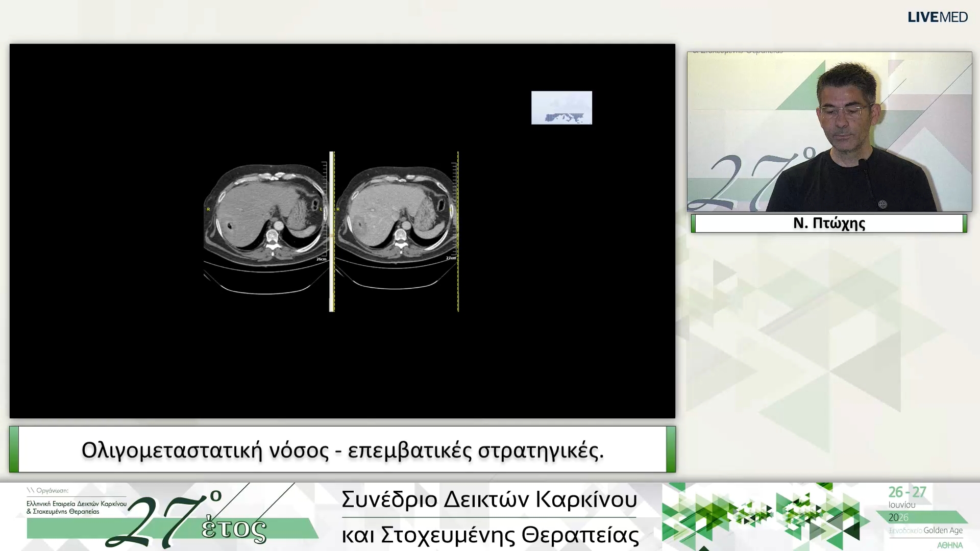
Task: Click 'Συνέδριο Δεικτών Καρκίνου' banner text
Action: pos(489,499)
